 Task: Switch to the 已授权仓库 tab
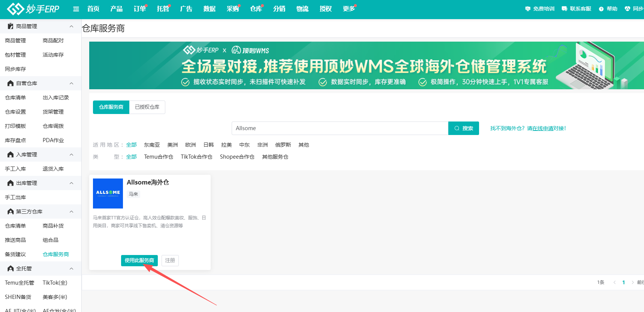(x=147, y=107)
